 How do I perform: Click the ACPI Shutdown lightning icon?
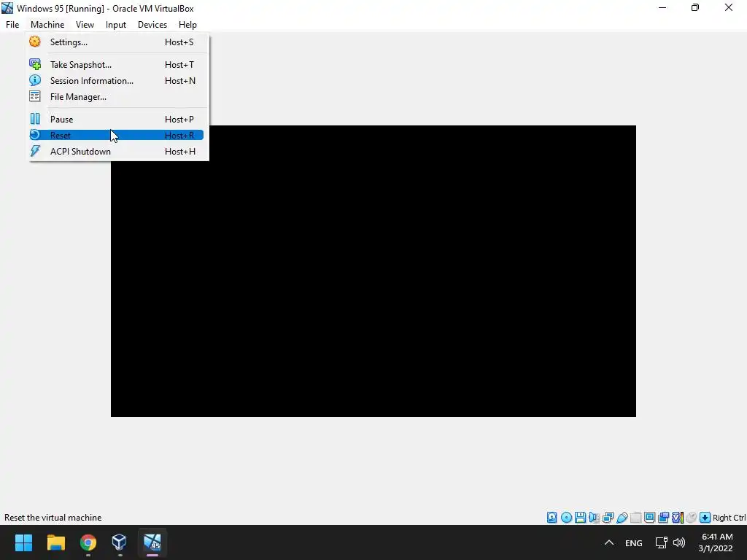[35, 152]
